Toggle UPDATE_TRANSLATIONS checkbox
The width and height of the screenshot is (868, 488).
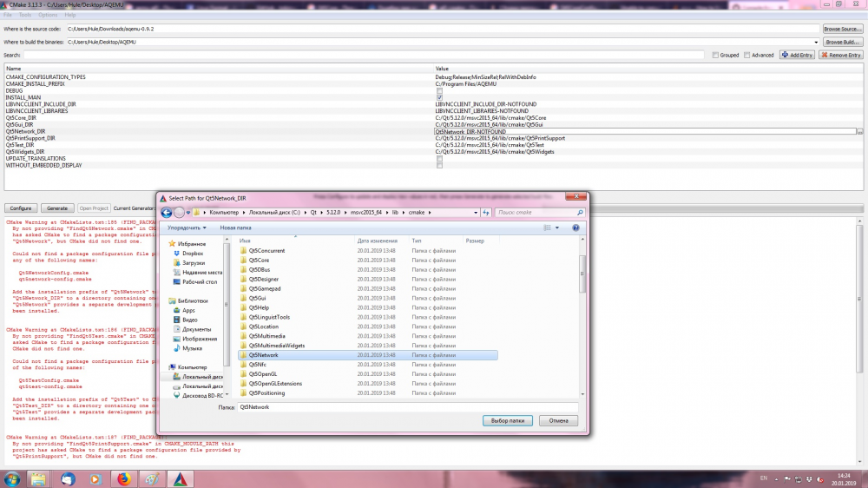coord(439,158)
